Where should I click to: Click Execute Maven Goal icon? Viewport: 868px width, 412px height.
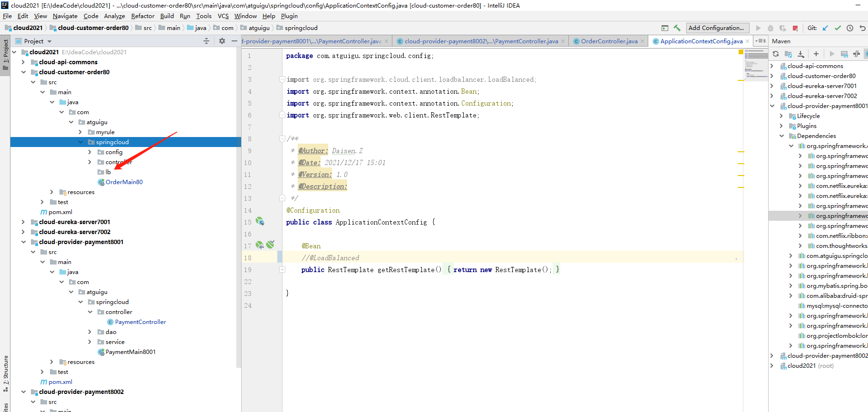tap(844, 54)
